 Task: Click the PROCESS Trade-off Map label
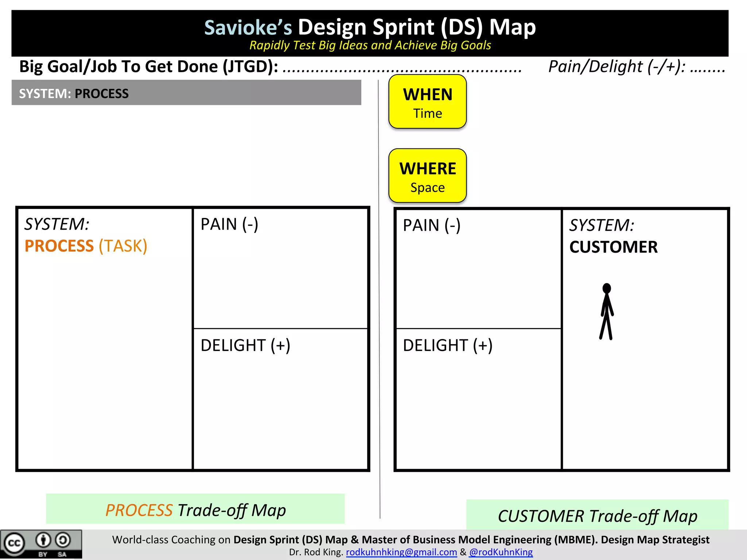(196, 509)
